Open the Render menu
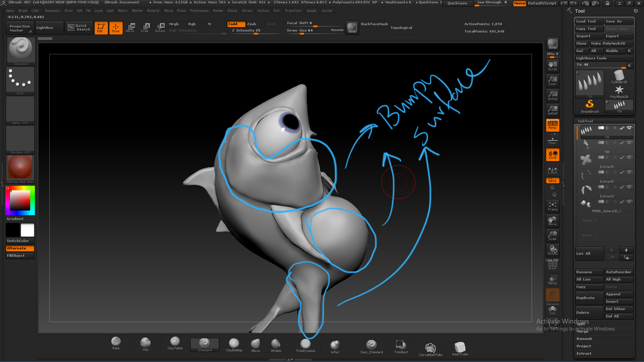644x362 pixels. pos(218,11)
